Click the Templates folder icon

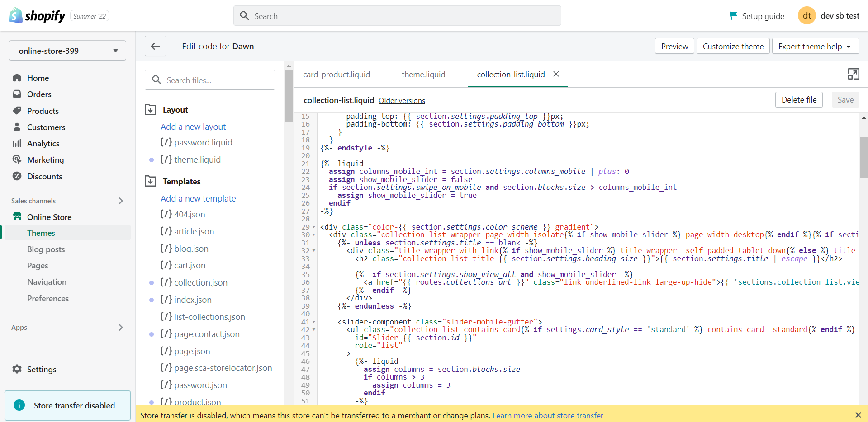click(150, 181)
